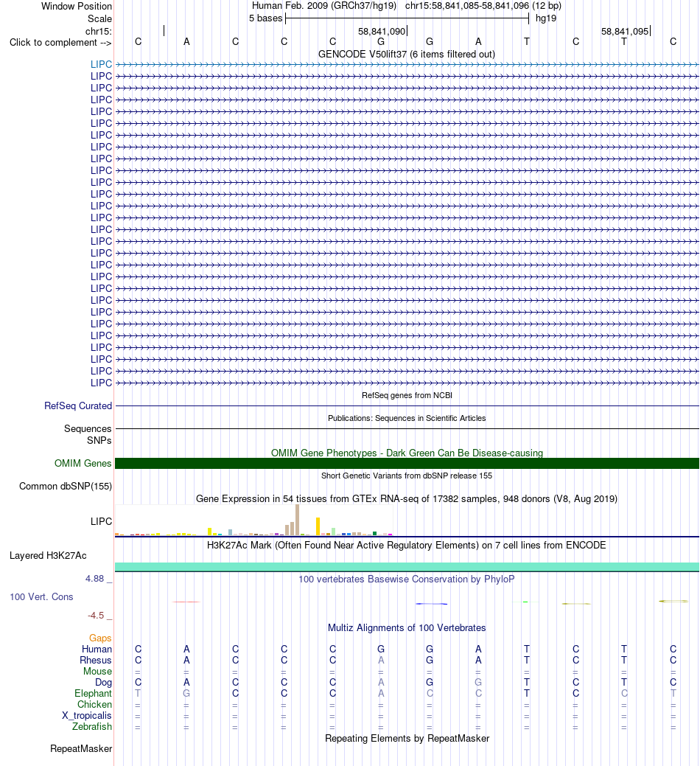Screen dimensions: 700x766
Task: Click the tall yellow bar in the GTEx chart
Action: [x=318, y=526]
